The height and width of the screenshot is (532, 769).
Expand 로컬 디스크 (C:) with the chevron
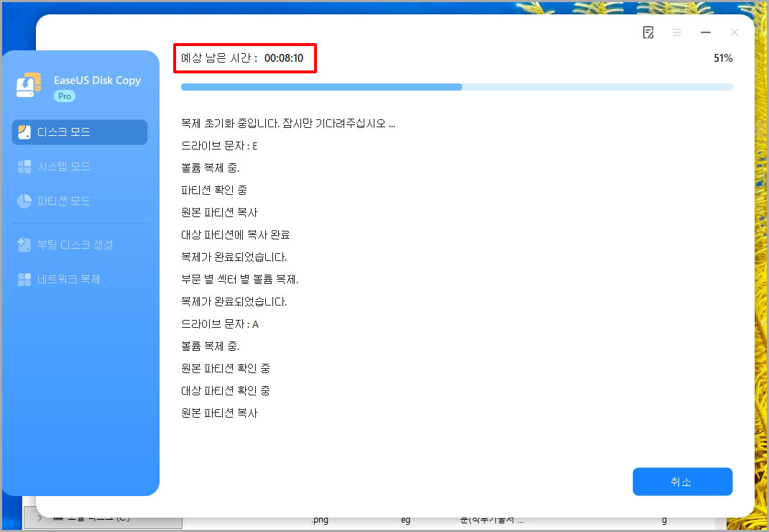pyautogui.click(x=41, y=517)
